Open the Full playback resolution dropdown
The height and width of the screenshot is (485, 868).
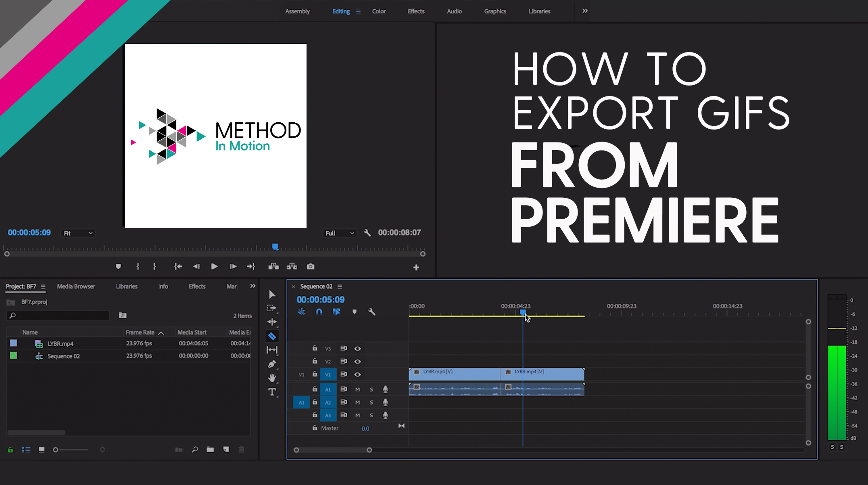[x=340, y=233]
